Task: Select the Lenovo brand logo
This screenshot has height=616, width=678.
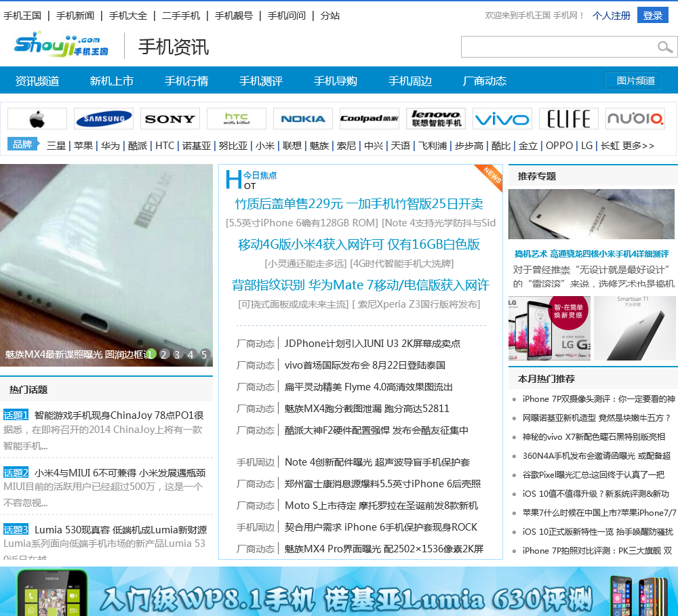Action: (x=436, y=119)
